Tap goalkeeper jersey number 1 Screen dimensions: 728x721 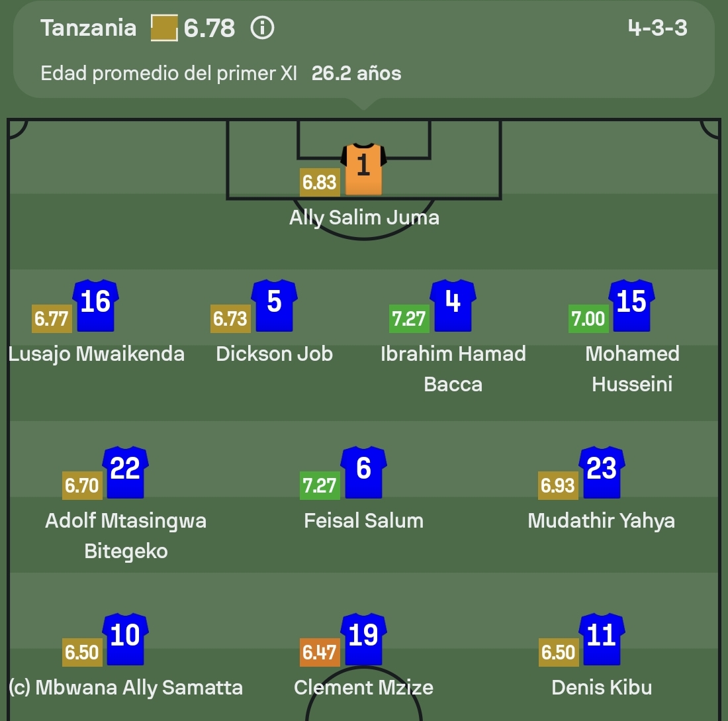363,169
